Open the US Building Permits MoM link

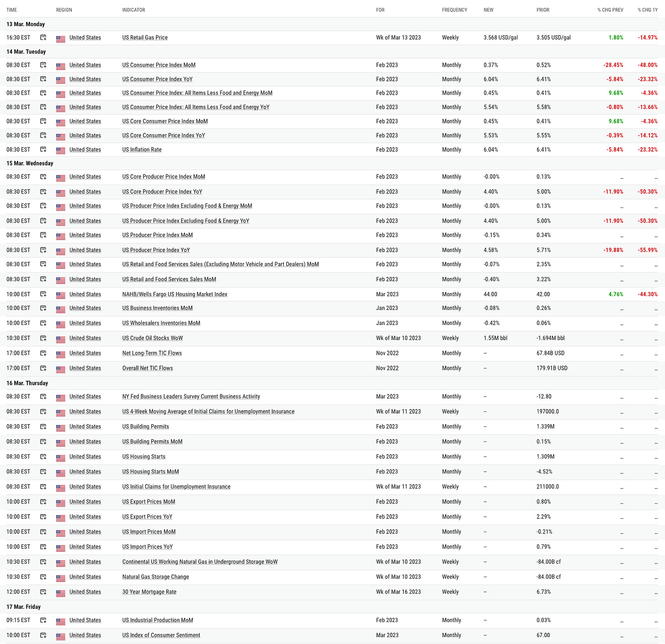pyautogui.click(x=153, y=442)
